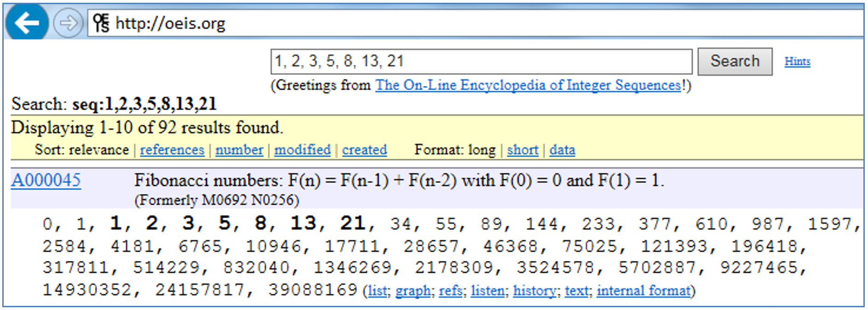Click the number 9227465 in sequence
This screenshot has height=310, width=868.
pyautogui.click(x=759, y=267)
